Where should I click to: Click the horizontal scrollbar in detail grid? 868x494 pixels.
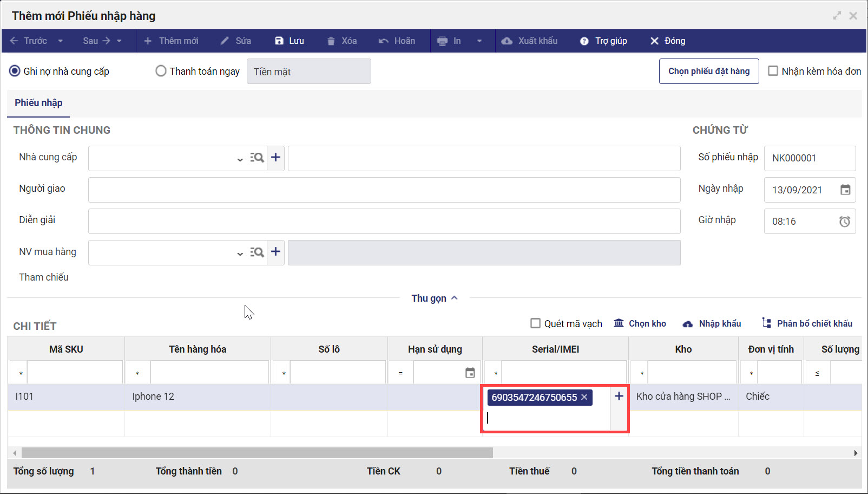pos(257,453)
